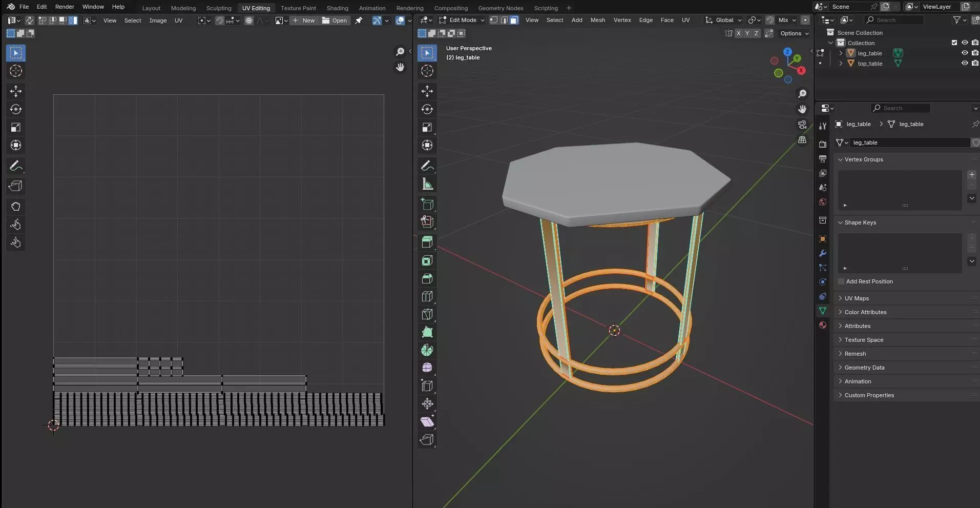Screen dimensions: 980x508
Task: Select the Rip Region tool in 3D viewport
Action: [x=427, y=440]
